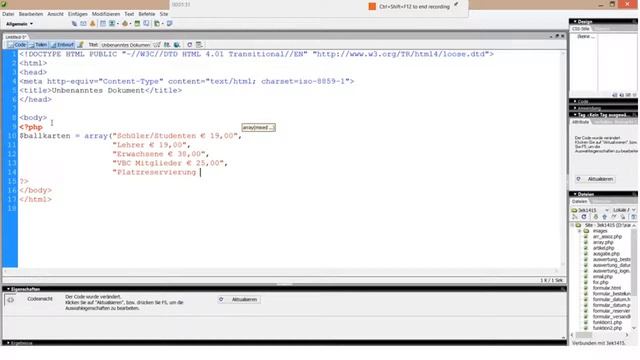Open view options icon in document toolbar
The width and height of the screenshot is (640, 360).
pos(199,45)
